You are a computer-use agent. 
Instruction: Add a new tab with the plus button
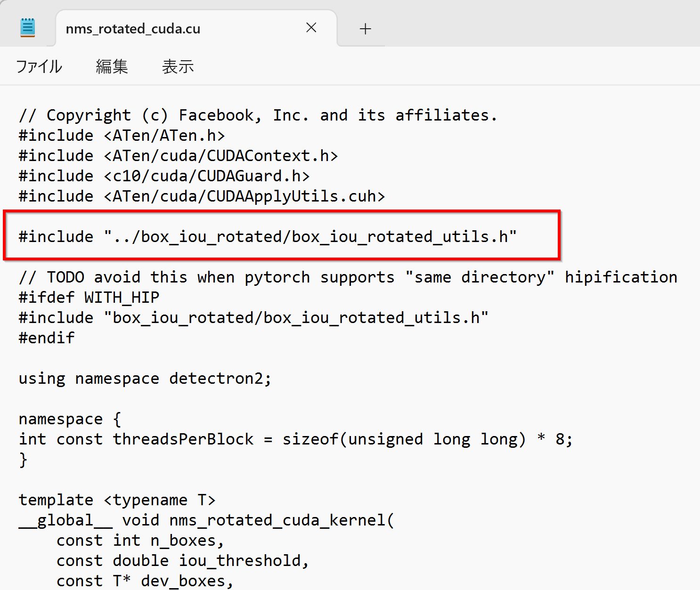coord(365,29)
